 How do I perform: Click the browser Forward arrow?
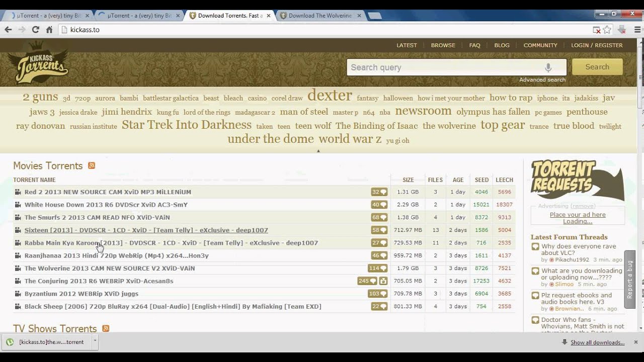pyautogui.click(x=22, y=30)
